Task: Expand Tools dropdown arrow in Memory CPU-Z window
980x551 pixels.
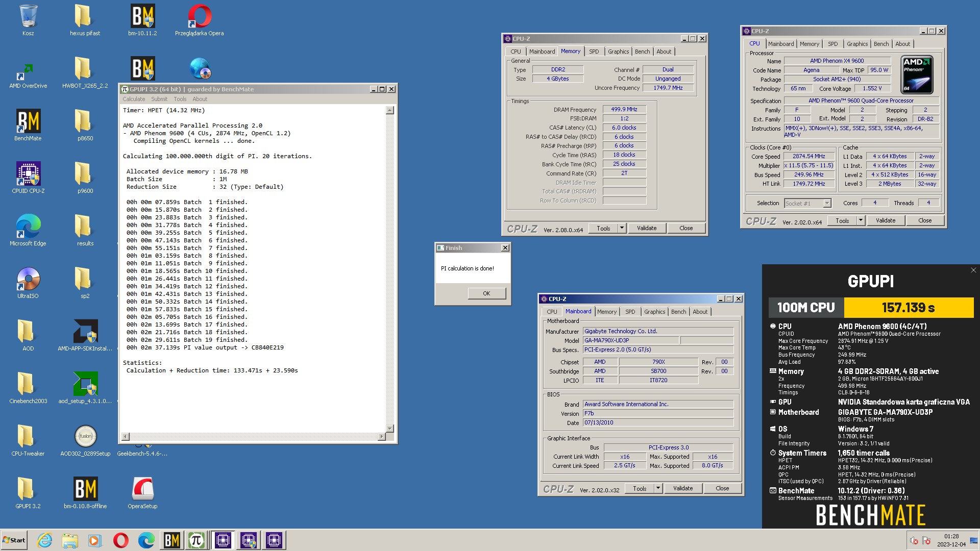Action: [x=622, y=228]
